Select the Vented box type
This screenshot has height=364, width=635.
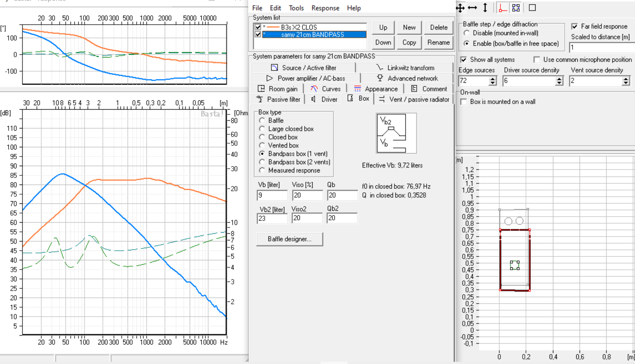pos(262,145)
